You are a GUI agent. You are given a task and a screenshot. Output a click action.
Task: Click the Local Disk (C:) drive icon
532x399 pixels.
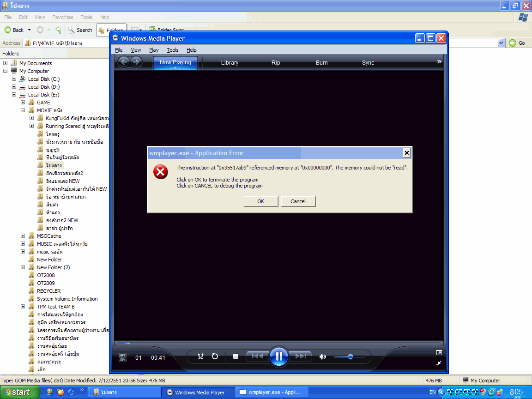tap(23, 79)
